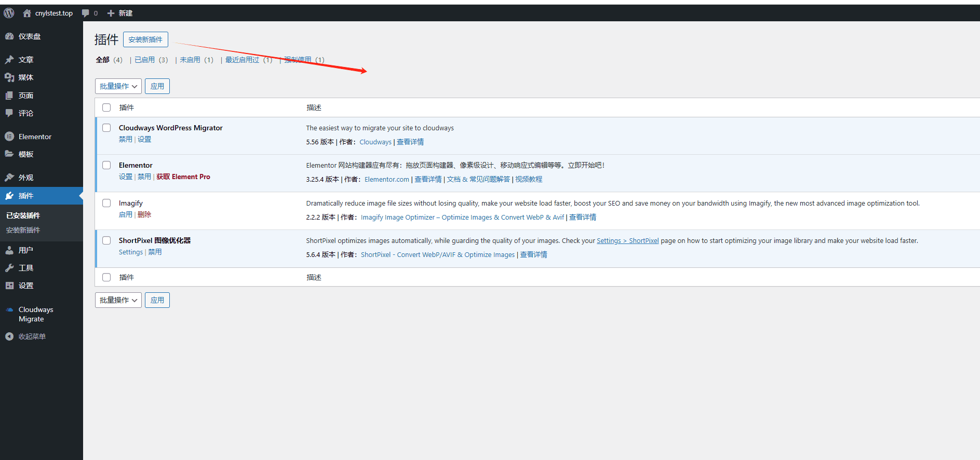Viewport: 980px width, 460px height.
Task: Open the 仪表盘 dashboard icon
Action: pyautogui.click(x=9, y=36)
